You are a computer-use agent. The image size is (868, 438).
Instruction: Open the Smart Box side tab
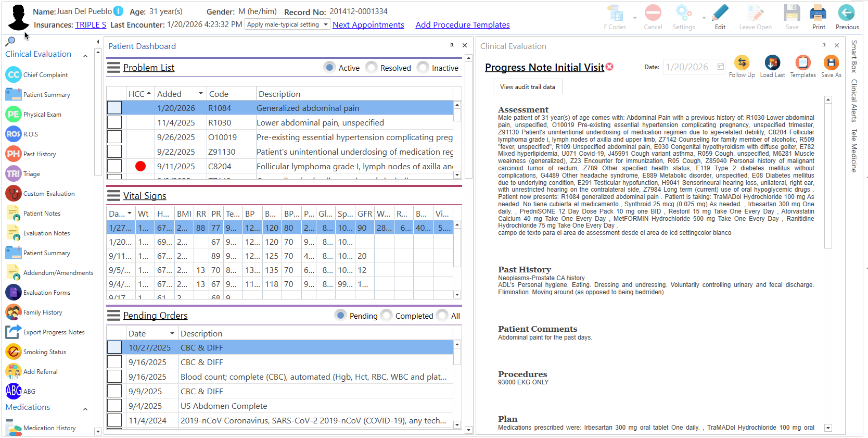[854, 56]
